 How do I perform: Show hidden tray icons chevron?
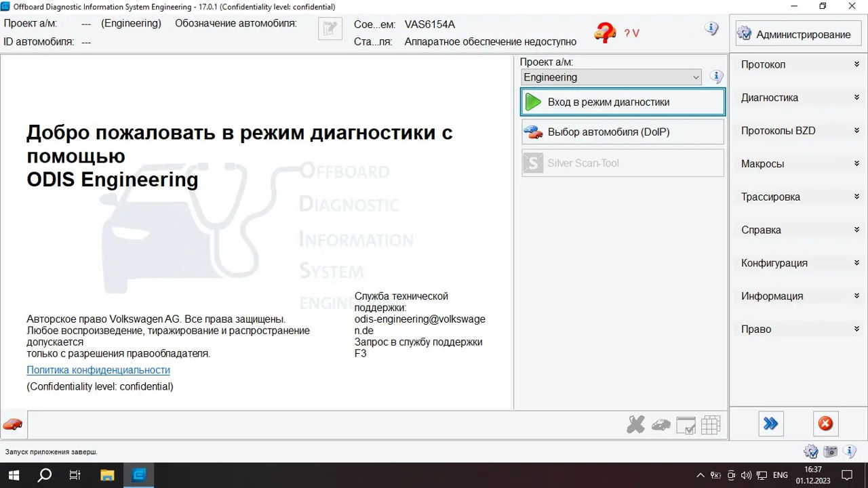click(700, 475)
